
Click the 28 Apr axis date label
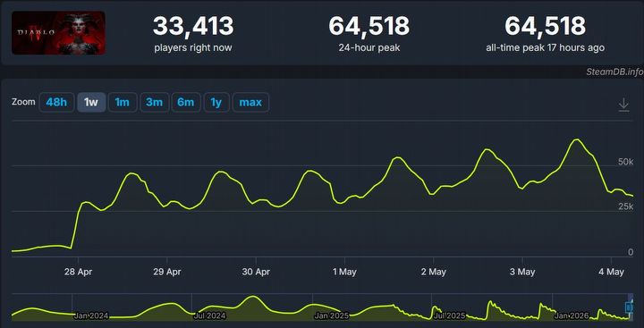coord(78,272)
